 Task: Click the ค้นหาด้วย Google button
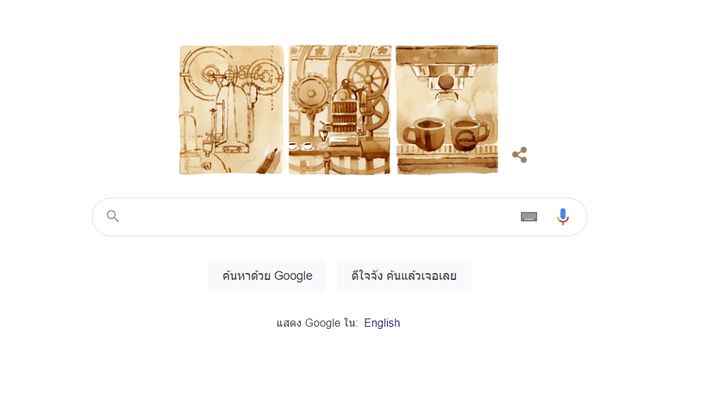(x=267, y=276)
